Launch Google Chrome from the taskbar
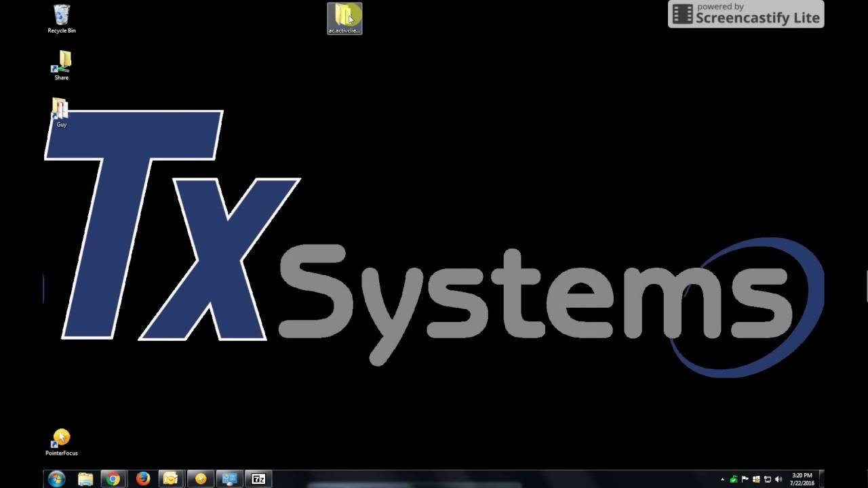The image size is (868, 488). (113, 479)
